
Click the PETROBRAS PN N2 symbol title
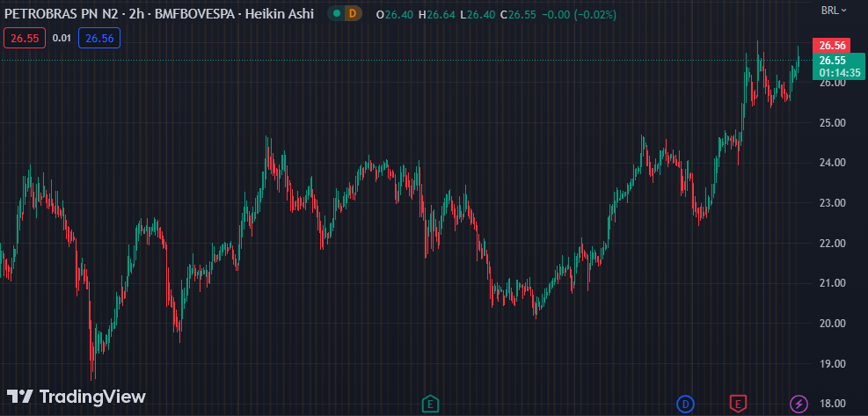coord(62,14)
